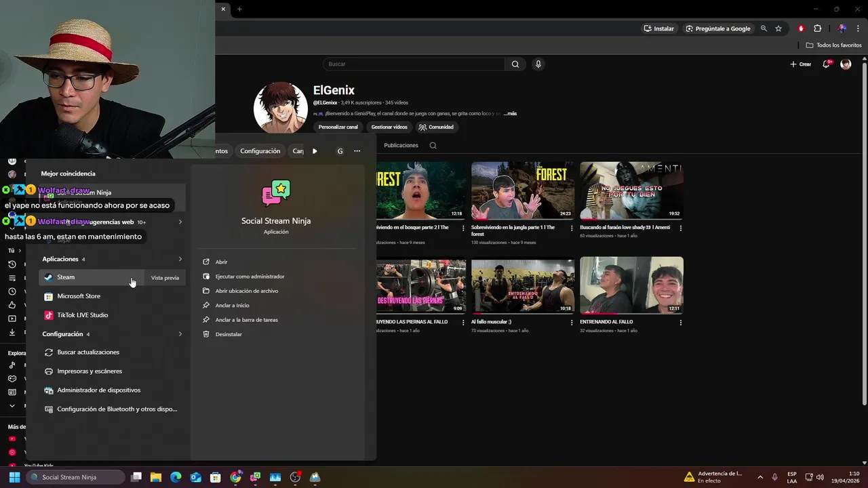Screen dimensions: 868x488
Task: Click Chrome Instalar app button
Action: click(658, 28)
